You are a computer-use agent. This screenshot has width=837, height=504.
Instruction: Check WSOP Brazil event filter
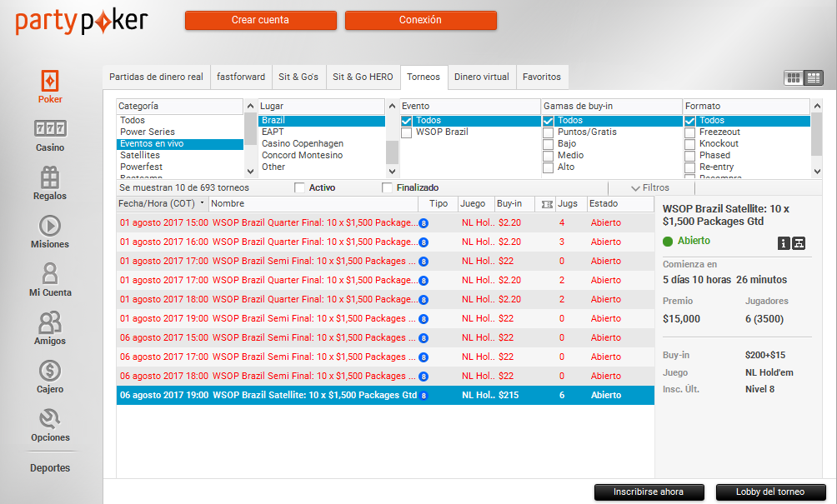point(406,132)
